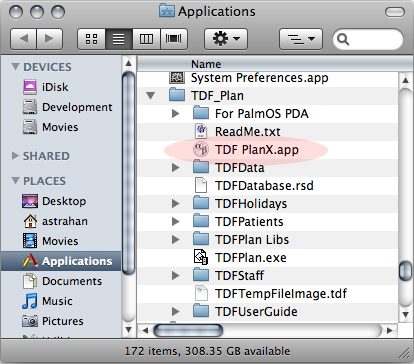414x364 pixels.
Task: Expand the For PalmOS PDA folder
Action: pos(176,114)
